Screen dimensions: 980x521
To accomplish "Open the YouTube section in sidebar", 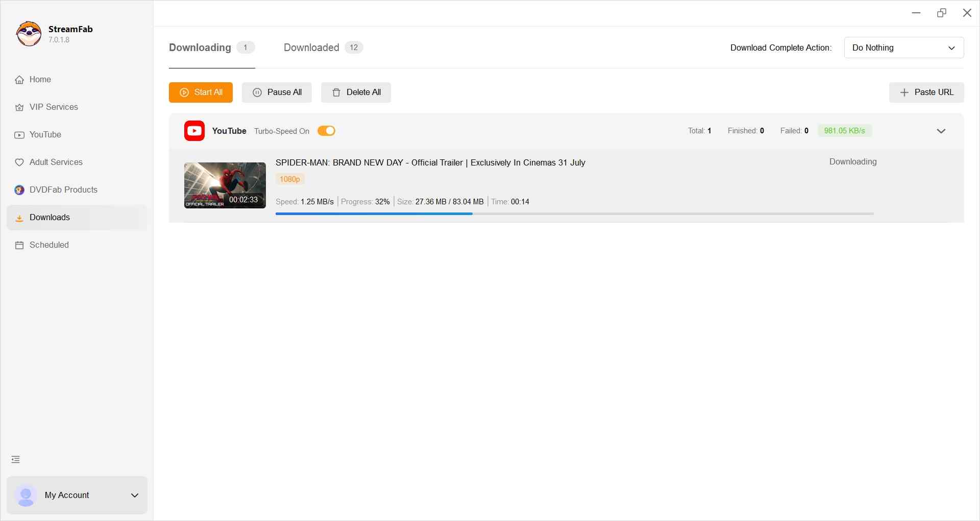I will pyautogui.click(x=46, y=135).
